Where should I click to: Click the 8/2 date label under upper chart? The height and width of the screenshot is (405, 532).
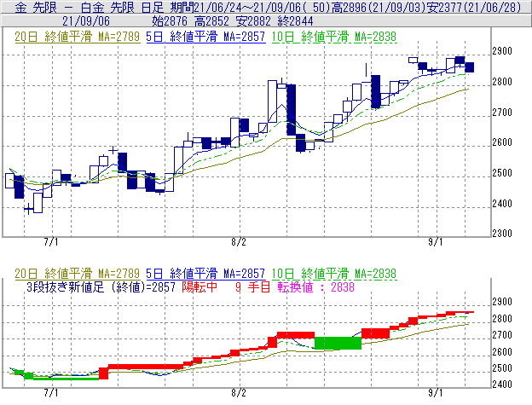coord(239,242)
